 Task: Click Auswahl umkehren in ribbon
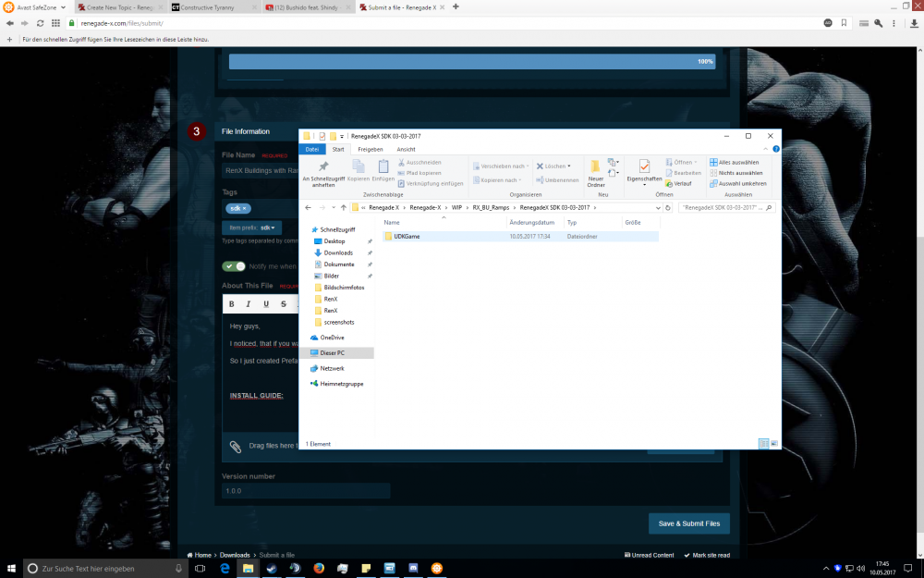coord(737,183)
